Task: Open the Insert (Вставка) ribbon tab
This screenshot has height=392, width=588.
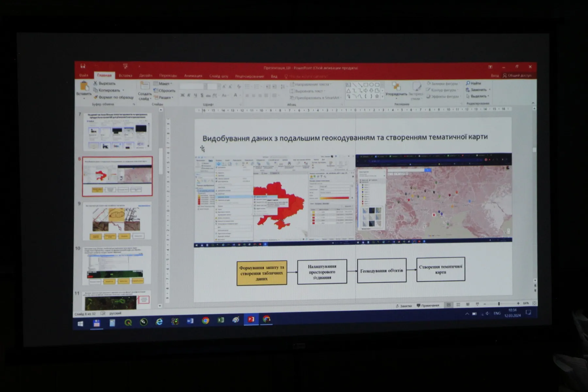Action: pyautogui.click(x=125, y=75)
